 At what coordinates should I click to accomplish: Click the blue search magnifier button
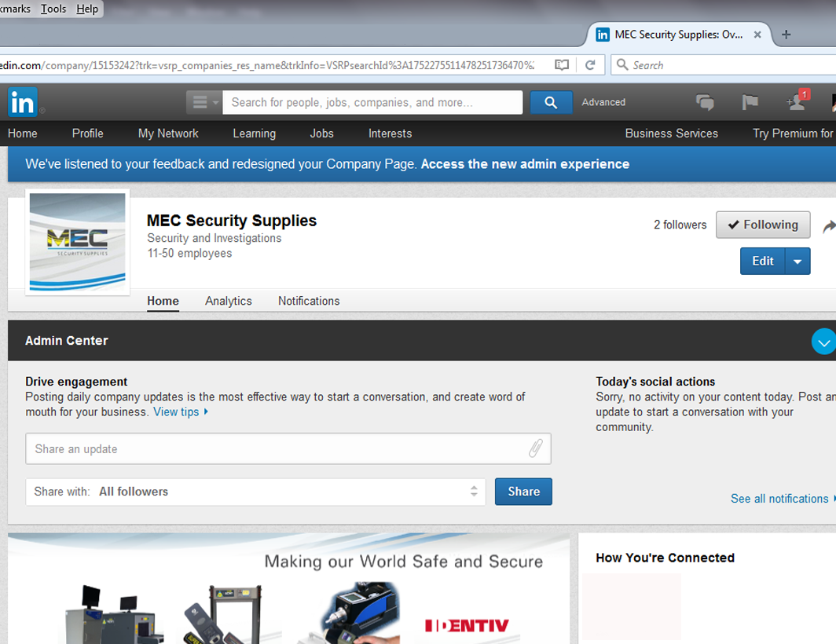(550, 102)
